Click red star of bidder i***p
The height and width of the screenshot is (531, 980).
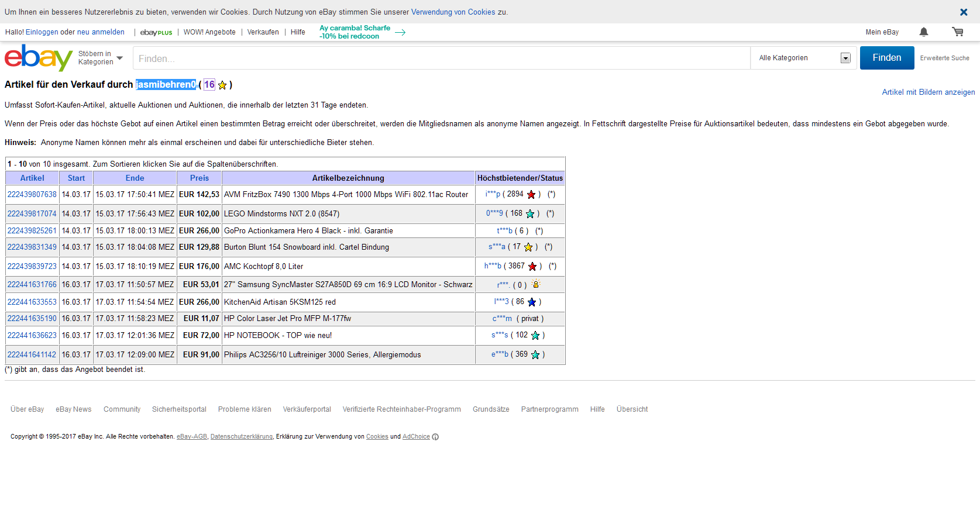(531, 194)
